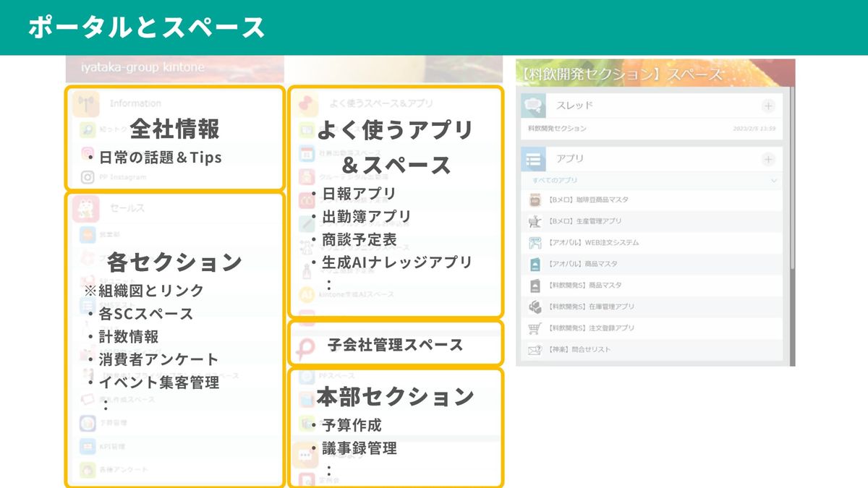Screen dimensions: 868x488
Task: Click the Instagram icon in Information section
Action: 88,177
